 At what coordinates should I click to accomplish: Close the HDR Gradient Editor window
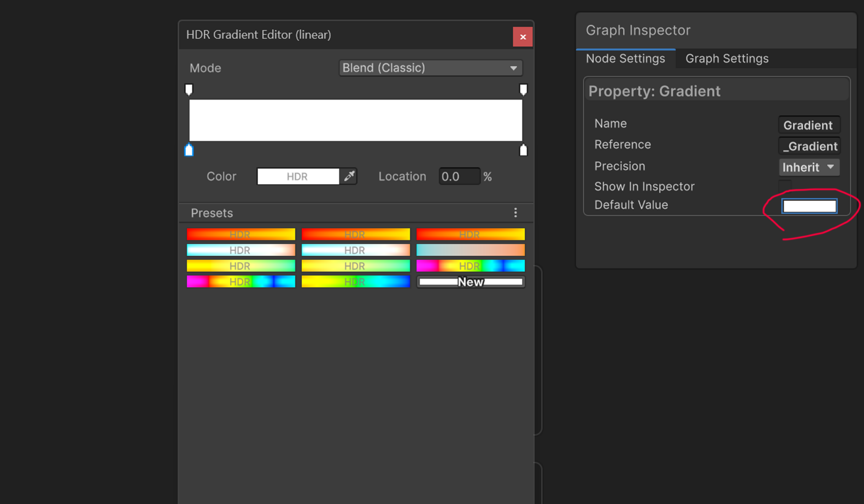(x=522, y=37)
